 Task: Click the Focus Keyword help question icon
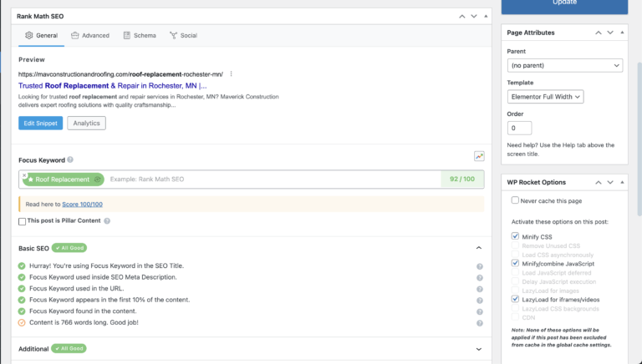[x=70, y=159]
